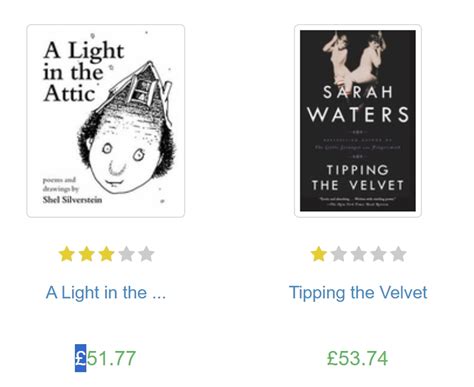Click second grey star under Tipping the Velvet
474x387 pixels.
(338, 254)
